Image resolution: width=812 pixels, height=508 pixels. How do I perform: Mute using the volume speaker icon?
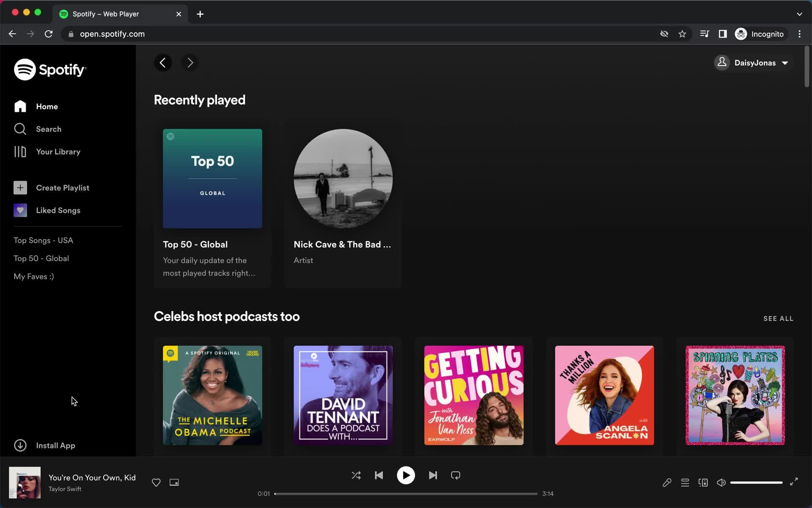721,483
